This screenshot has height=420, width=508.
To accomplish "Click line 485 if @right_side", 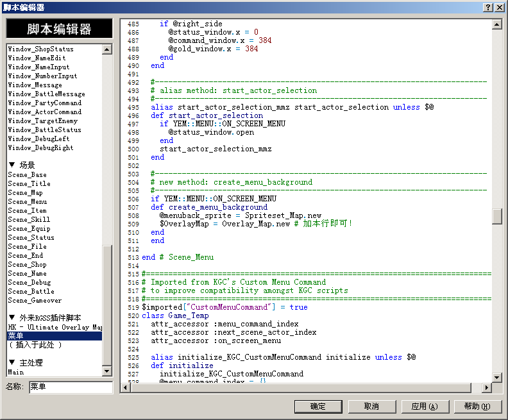I will [191, 24].
